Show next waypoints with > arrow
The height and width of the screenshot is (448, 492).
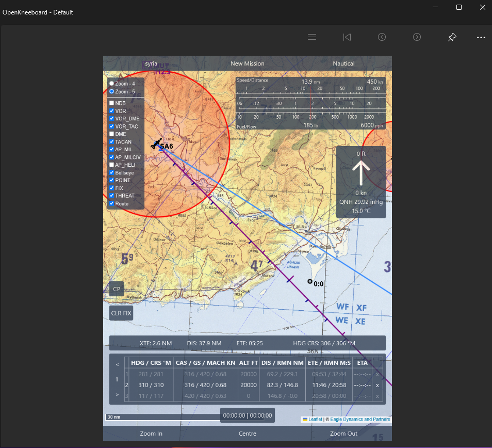point(117,395)
